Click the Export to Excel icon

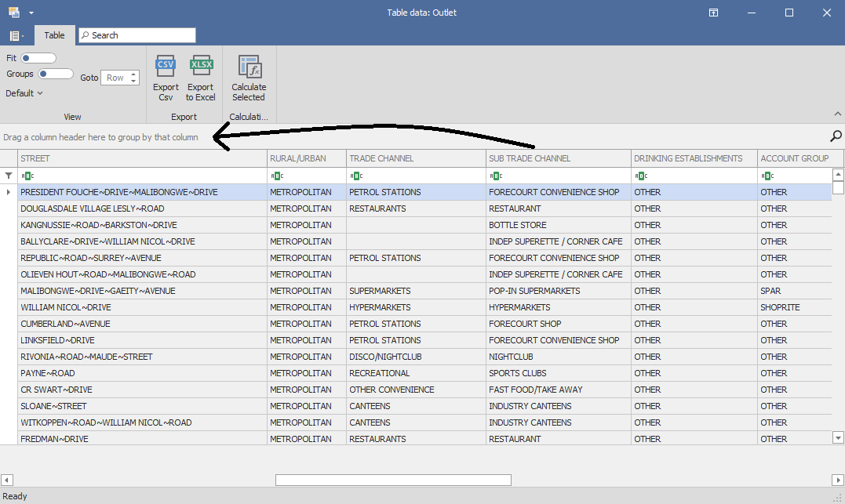tap(201, 67)
